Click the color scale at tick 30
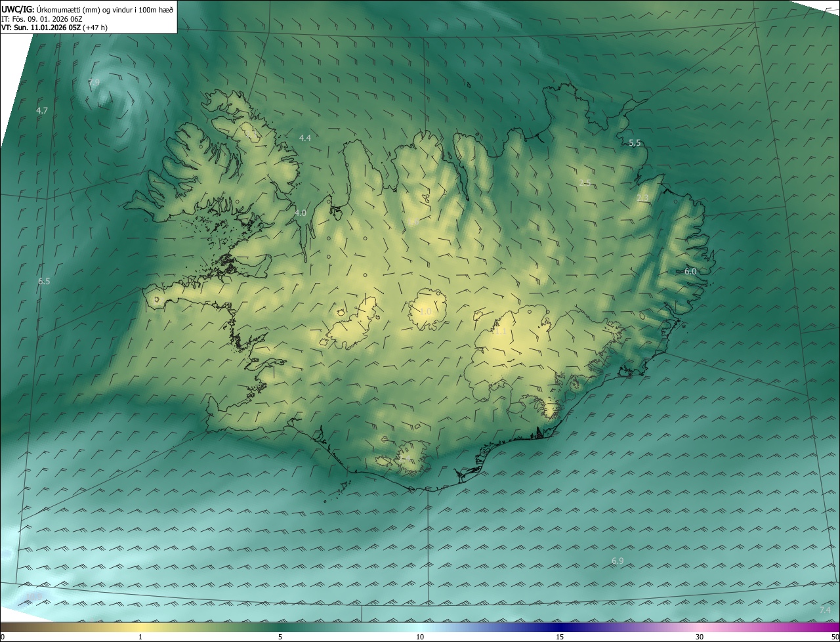Screen dimensions: 840x642 [x=700, y=637]
